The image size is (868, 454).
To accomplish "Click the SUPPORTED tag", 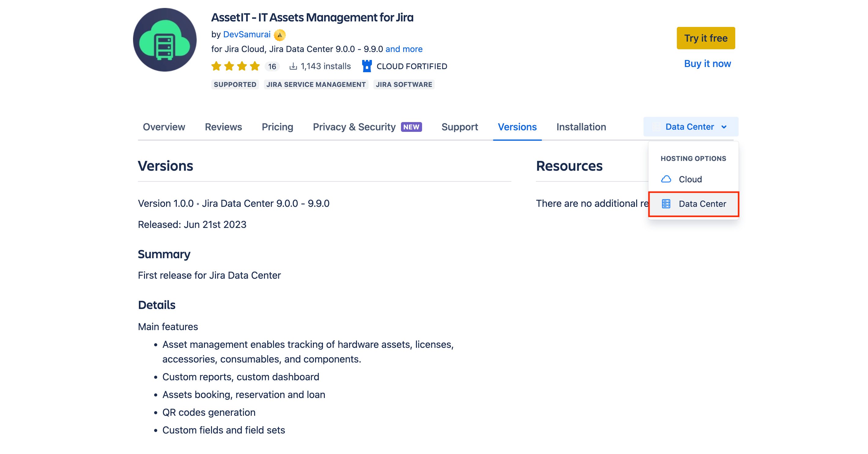I will coord(235,84).
